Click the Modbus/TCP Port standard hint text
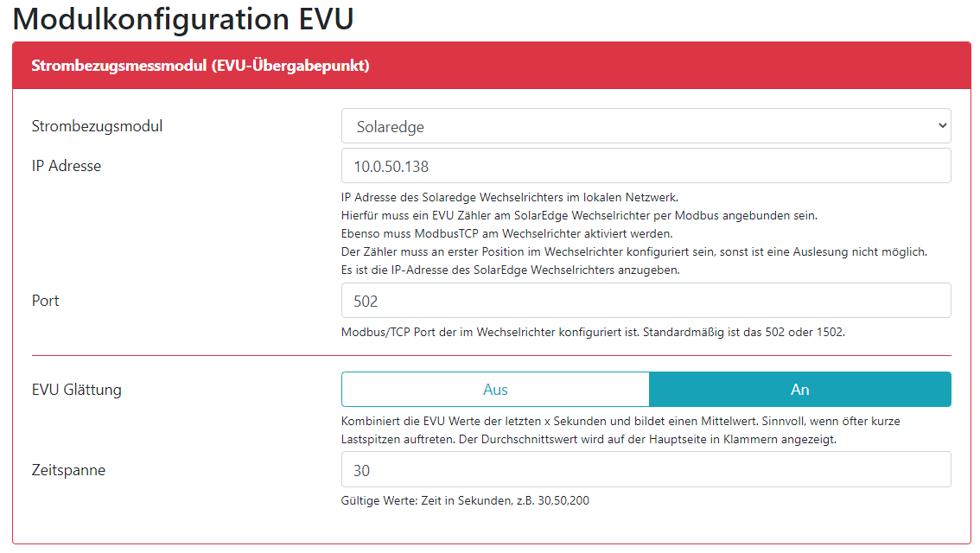 coord(593,332)
